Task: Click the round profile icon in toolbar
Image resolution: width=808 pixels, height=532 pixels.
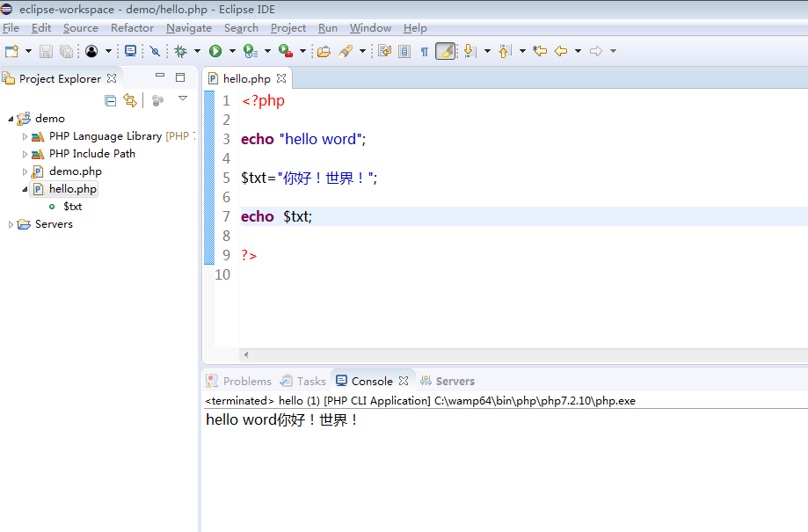Action: click(91, 51)
